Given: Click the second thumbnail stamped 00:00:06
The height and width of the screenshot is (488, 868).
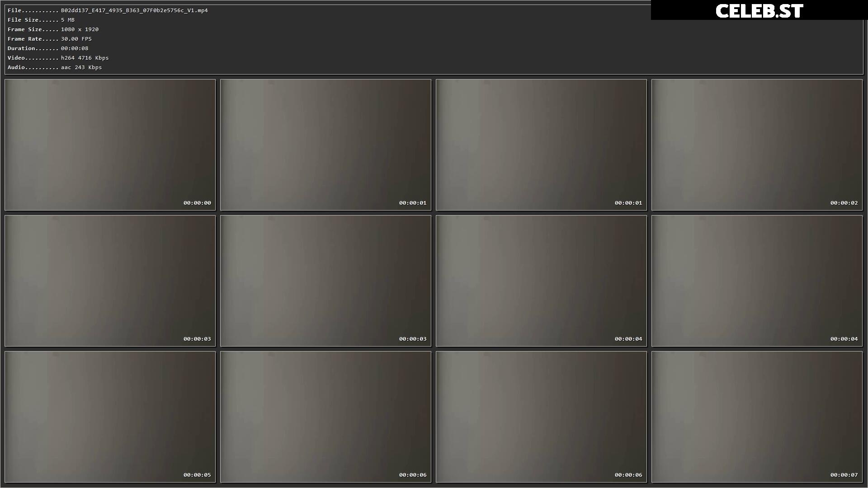Looking at the screenshot, I should tap(541, 417).
